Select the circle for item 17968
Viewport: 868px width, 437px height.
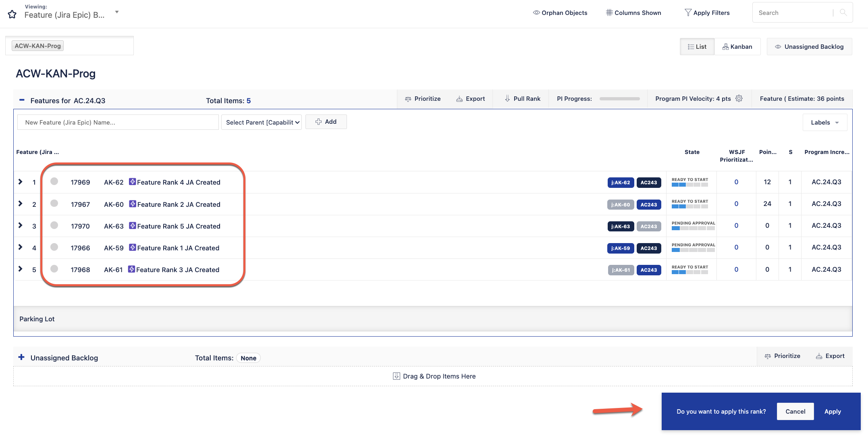point(54,269)
